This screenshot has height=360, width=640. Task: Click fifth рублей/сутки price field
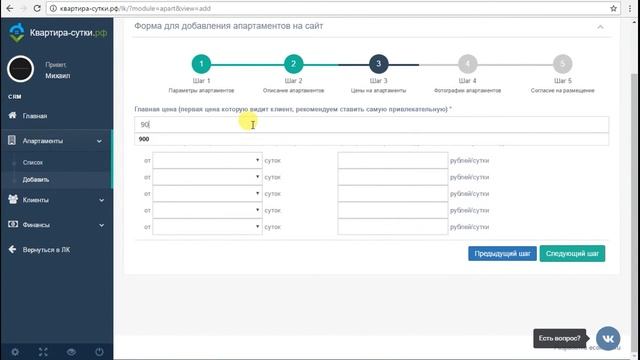[x=393, y=227]
